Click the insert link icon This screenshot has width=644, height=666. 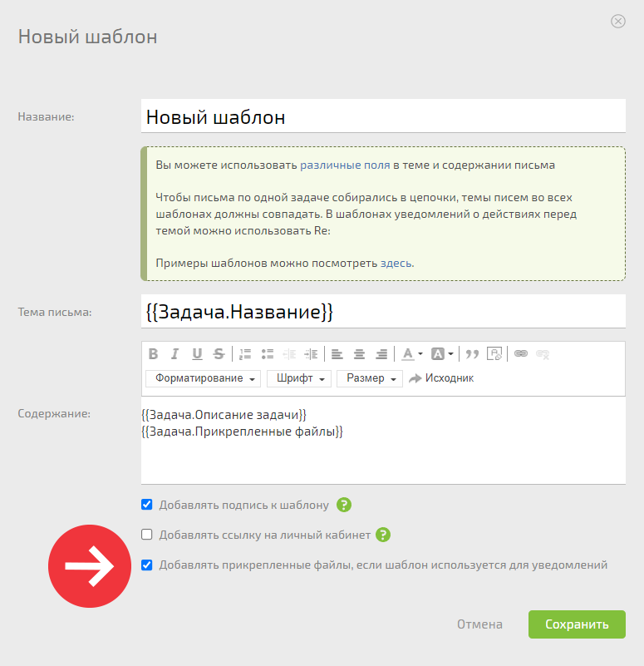tap(521, 353)
